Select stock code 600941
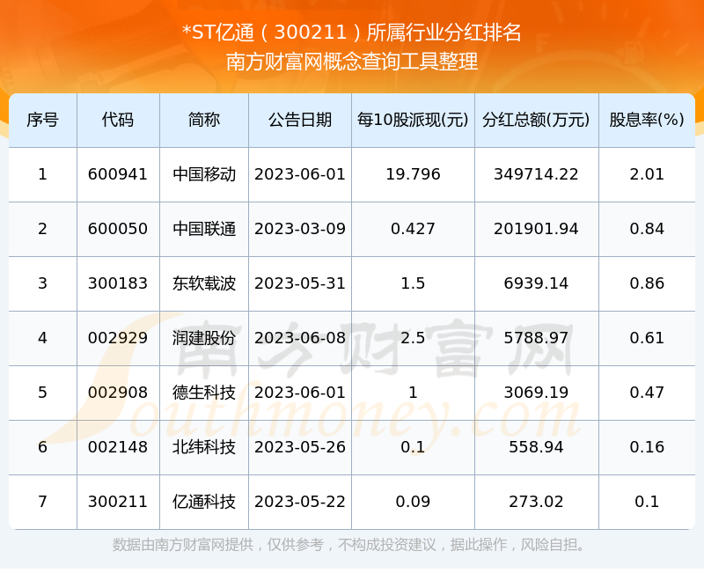Image resolution: width=704 pixels, height=588 pixels. coord(118,174)
